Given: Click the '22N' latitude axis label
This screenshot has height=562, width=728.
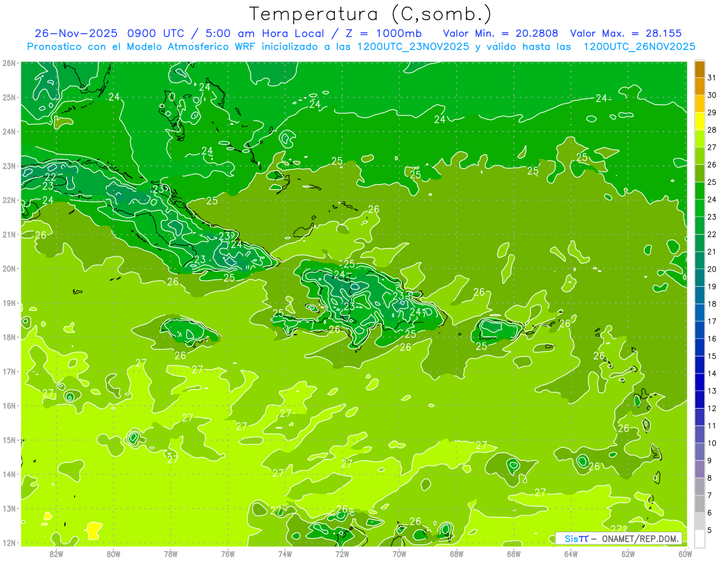Looking at the screenshot, I should point(9,200).
